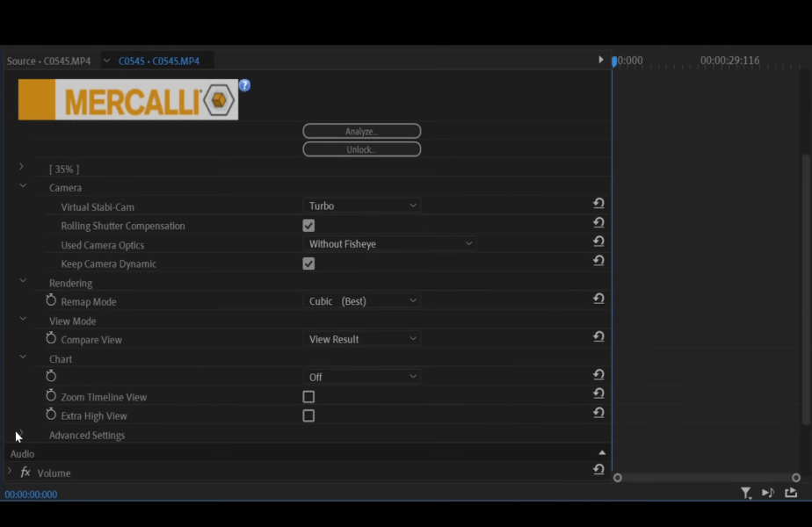Screen dimensions: 812x527
Task: Reset the Compare View parameter
Action: click(x=598, y=337)
